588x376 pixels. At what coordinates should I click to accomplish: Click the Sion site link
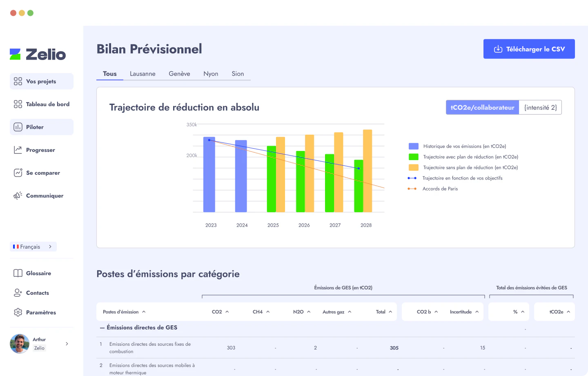coord(238,73)
